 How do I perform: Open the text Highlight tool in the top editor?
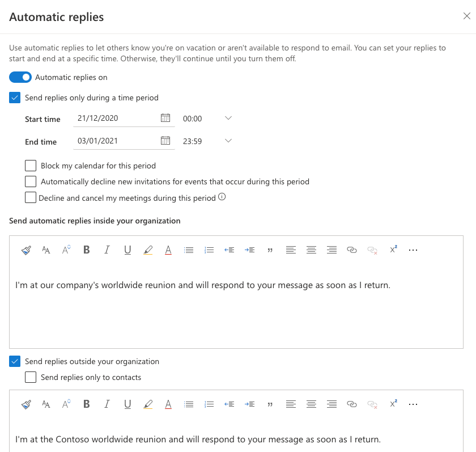pyautogui.click(x=148, y=250)
